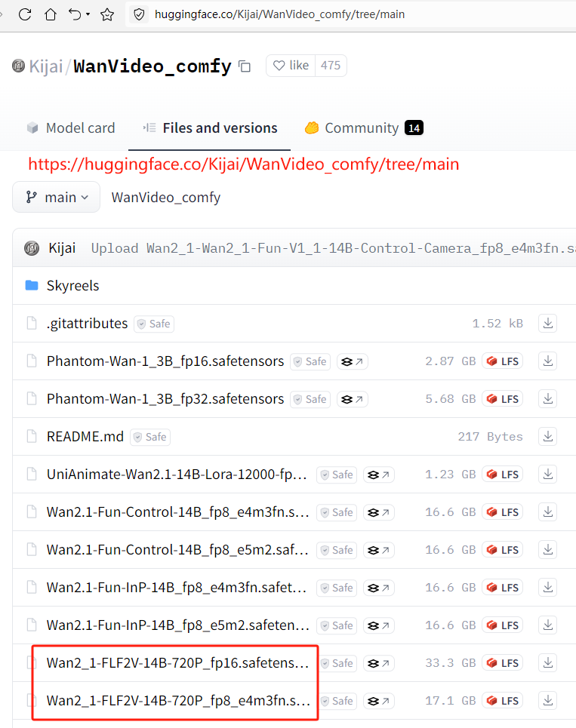Inspect tensors icon for Phantom fp16 file

(352, 361)
